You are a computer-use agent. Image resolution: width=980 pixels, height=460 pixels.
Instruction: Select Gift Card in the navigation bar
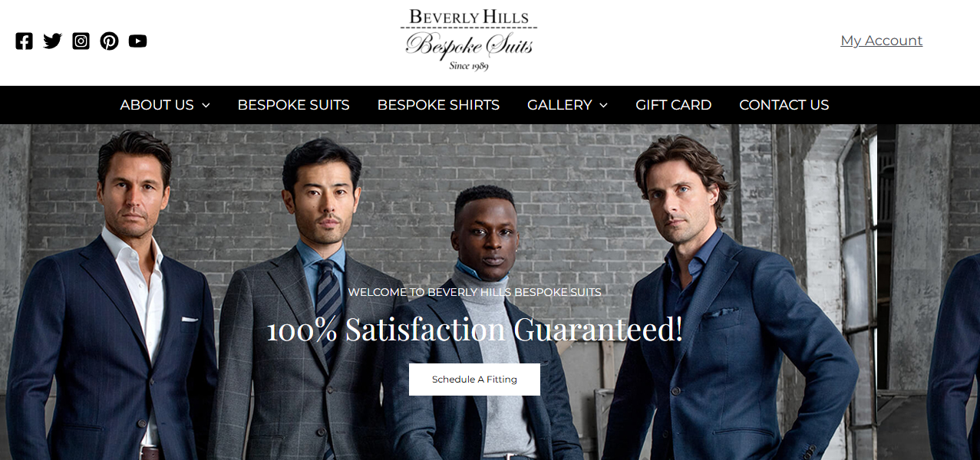(x=673, y=105)
